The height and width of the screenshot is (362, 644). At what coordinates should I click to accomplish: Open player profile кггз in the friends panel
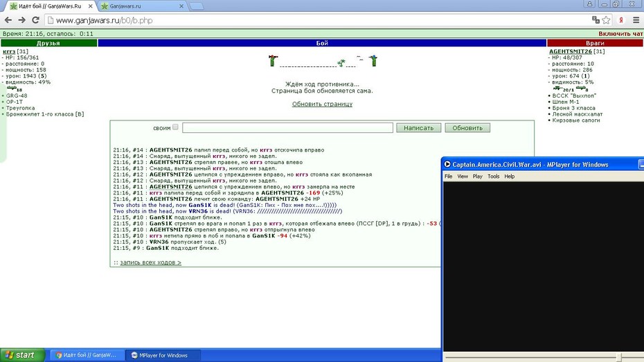(9, 51)
